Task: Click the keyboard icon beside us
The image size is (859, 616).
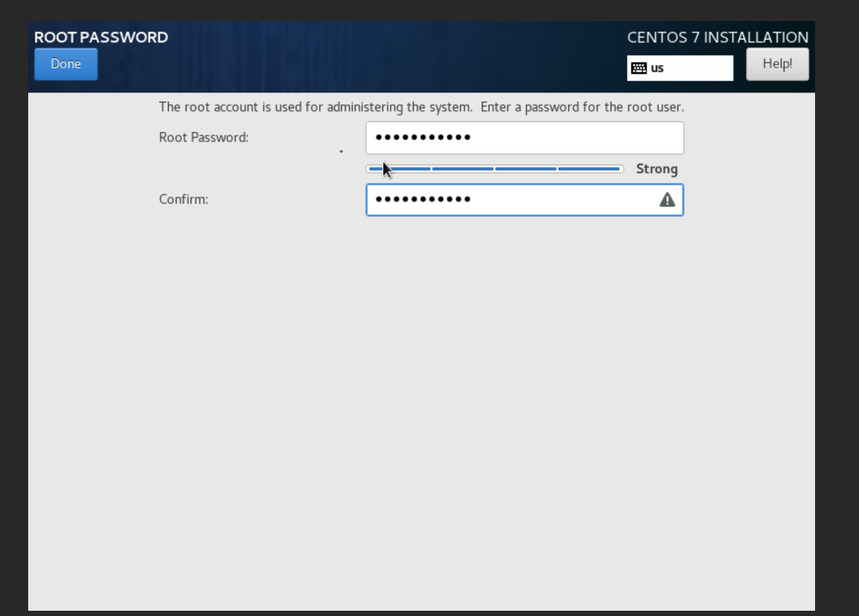Action: [x=639, y=68]
